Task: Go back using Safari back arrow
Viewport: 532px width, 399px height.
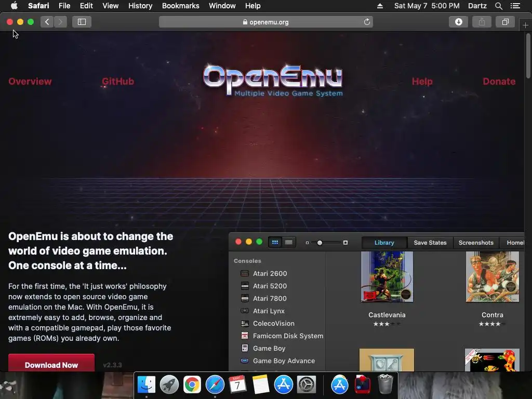Action: 47,22
